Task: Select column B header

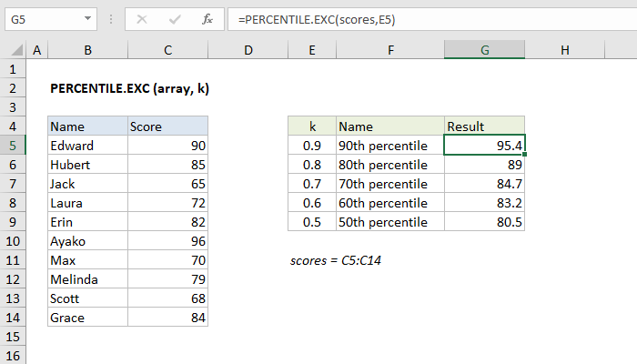Action: point(87,50)
